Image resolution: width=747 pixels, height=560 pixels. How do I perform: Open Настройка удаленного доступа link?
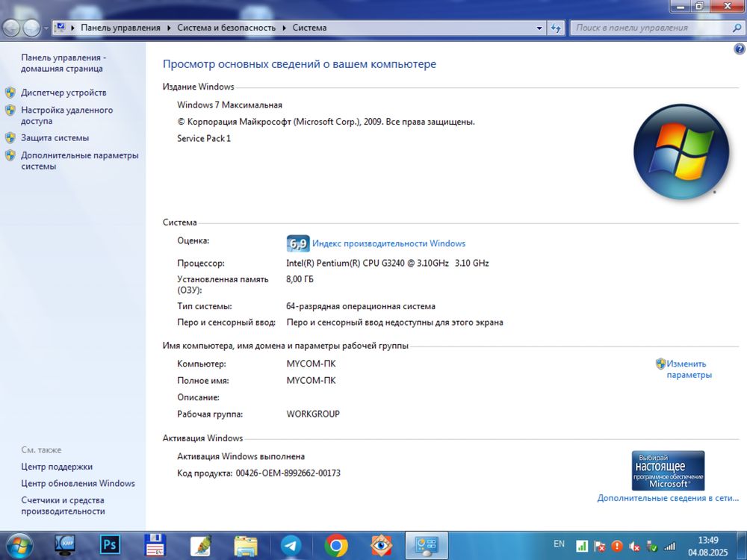coord(66,115)
